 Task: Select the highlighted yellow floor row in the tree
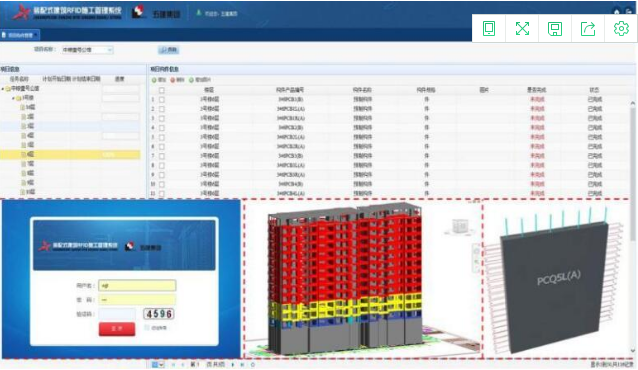coord(70,154)
